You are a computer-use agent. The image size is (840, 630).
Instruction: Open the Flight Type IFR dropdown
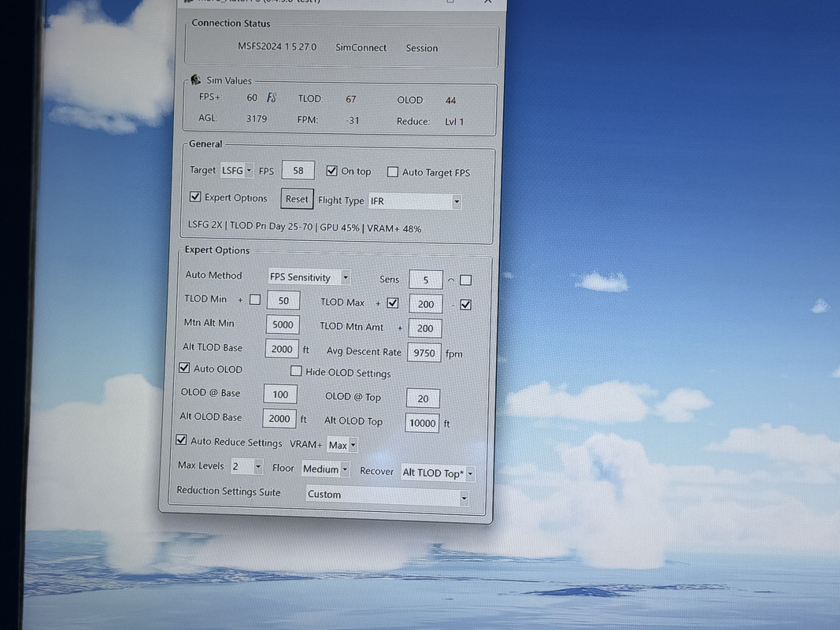point(415,202)
